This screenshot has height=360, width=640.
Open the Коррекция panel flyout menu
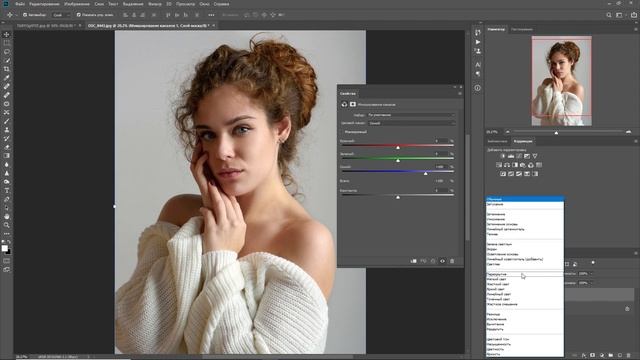636,141
